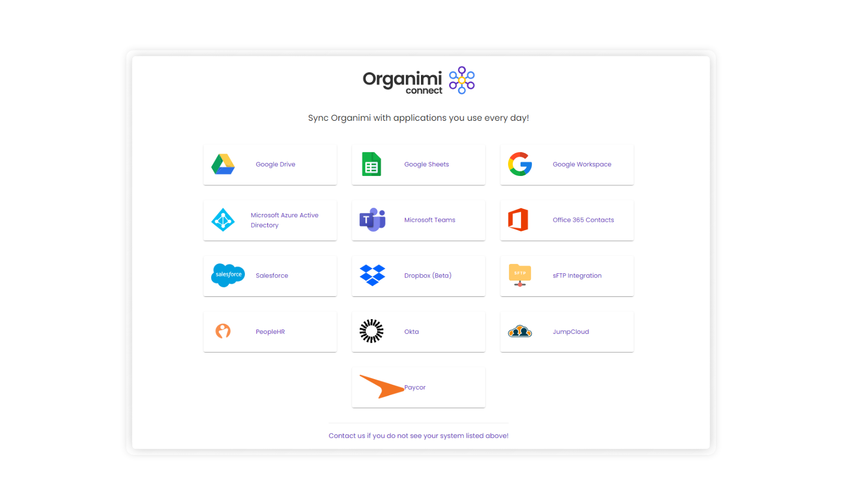Open Office 365 Contacts link
The image size is (842, 504).
click(x=583, y=220)
